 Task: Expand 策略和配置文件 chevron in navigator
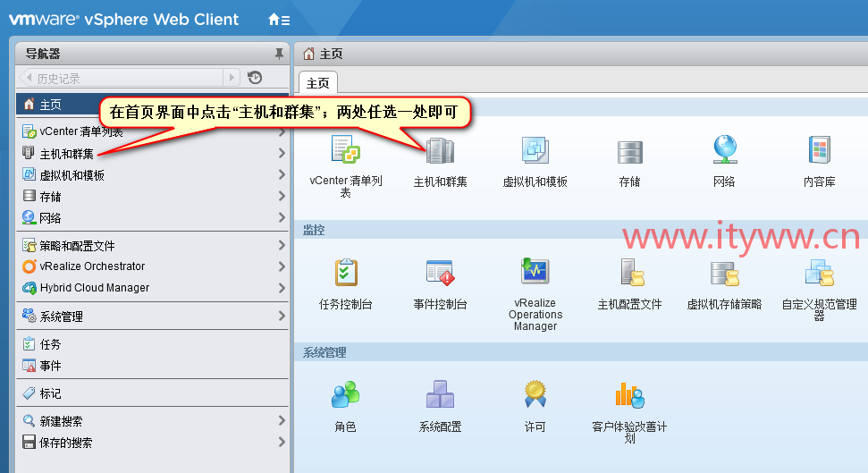pos(282,245)
